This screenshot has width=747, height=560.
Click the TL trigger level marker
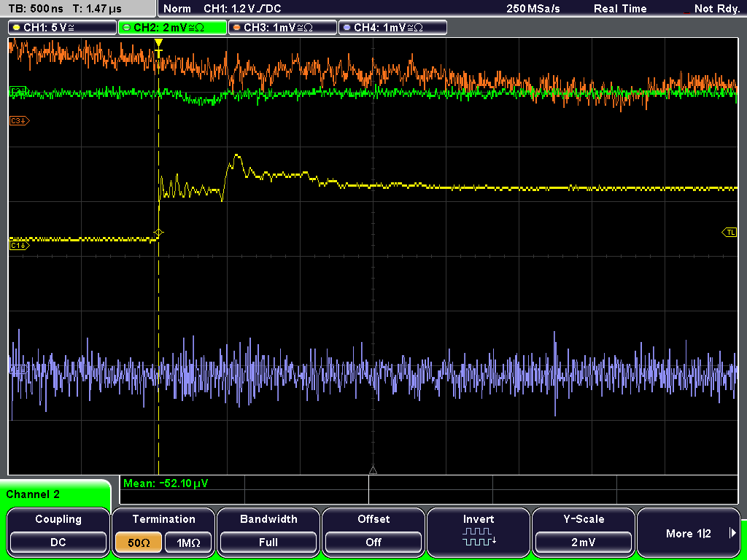coord(729,233)
